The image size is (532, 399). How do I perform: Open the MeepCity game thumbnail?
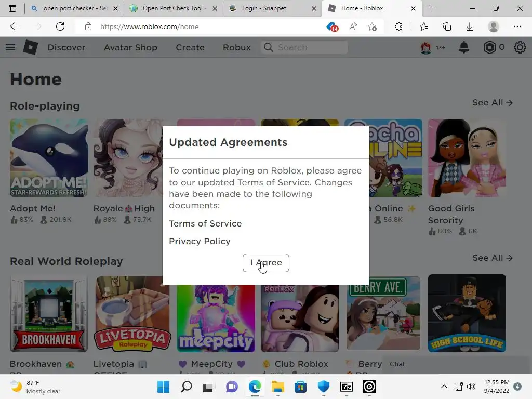[x=216, y=318]
